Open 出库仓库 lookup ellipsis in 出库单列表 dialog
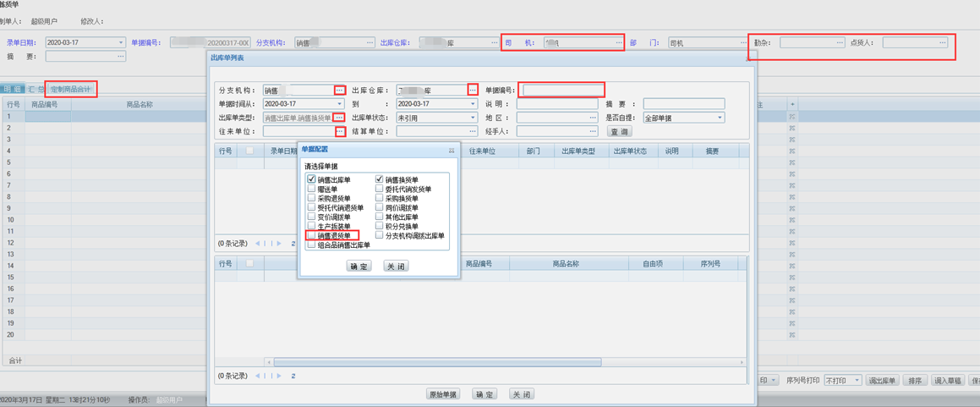 coord(474,90)
